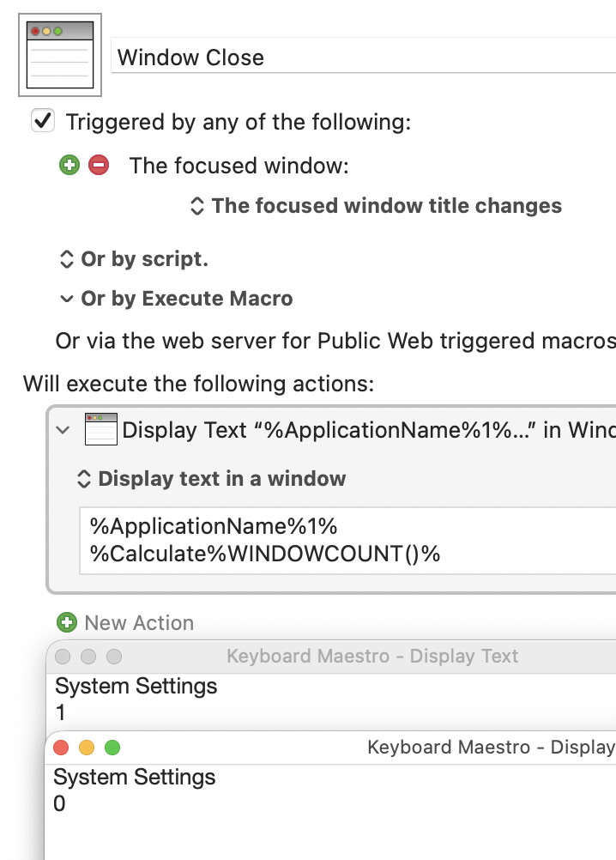Zoom the front Display Text window
The height and width of the screenshot is (860, 616).
pyautogui.click(x=112, y=748)
